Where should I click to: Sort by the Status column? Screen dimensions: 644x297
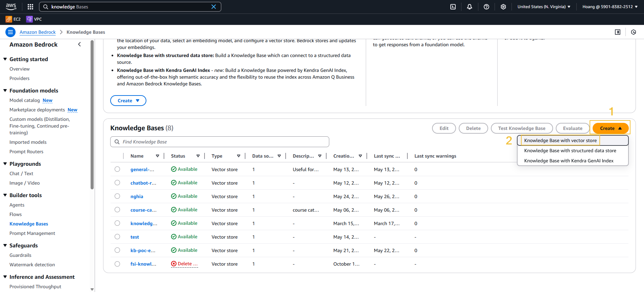(198, 156)
